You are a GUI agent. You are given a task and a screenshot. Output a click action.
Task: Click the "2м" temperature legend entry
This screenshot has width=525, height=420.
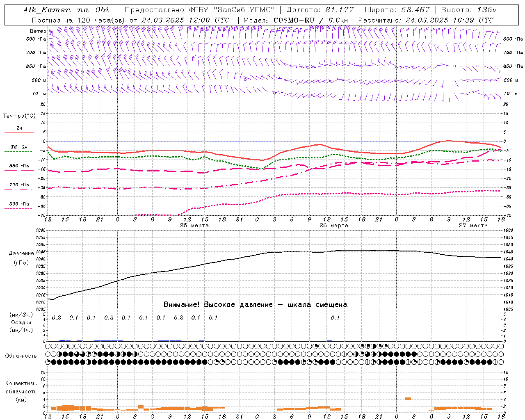[19, 128]
